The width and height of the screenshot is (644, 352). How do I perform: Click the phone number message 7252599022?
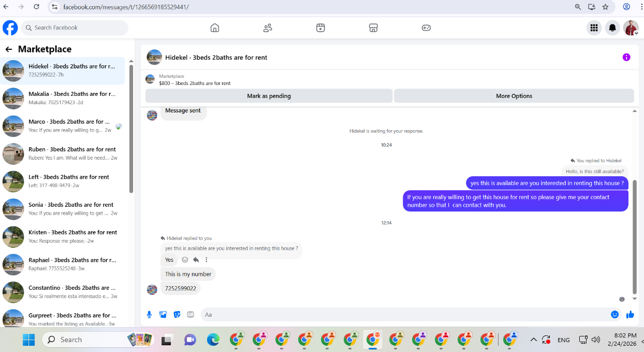181,288
